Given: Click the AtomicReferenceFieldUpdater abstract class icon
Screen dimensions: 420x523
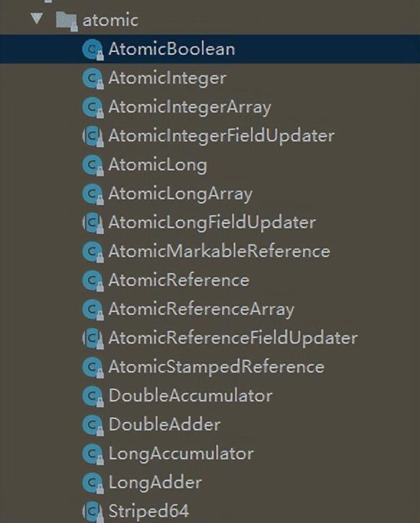Looking at the screenshot, I should 92,339.
